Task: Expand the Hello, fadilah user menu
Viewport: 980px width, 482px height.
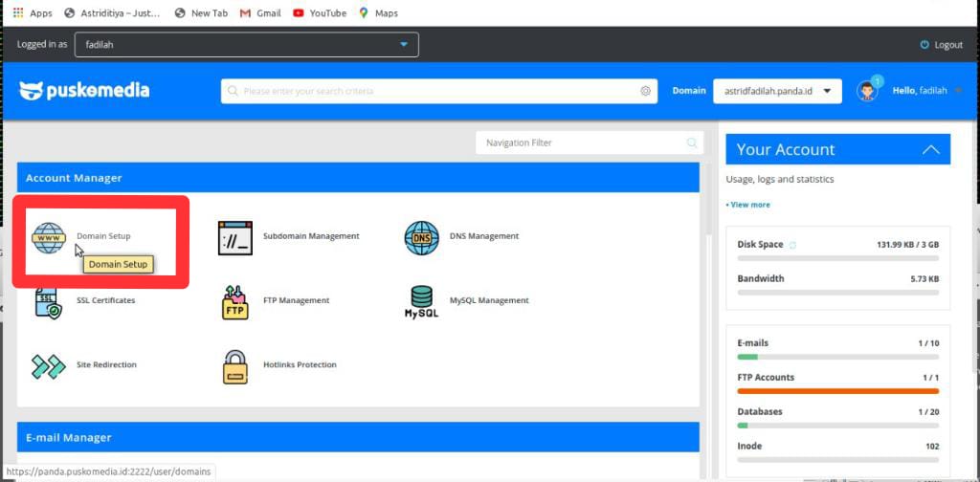Action: point(926,91)
